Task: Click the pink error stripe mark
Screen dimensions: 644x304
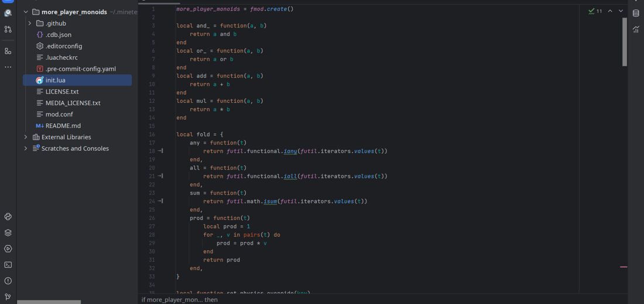Action: click(624, 267)
